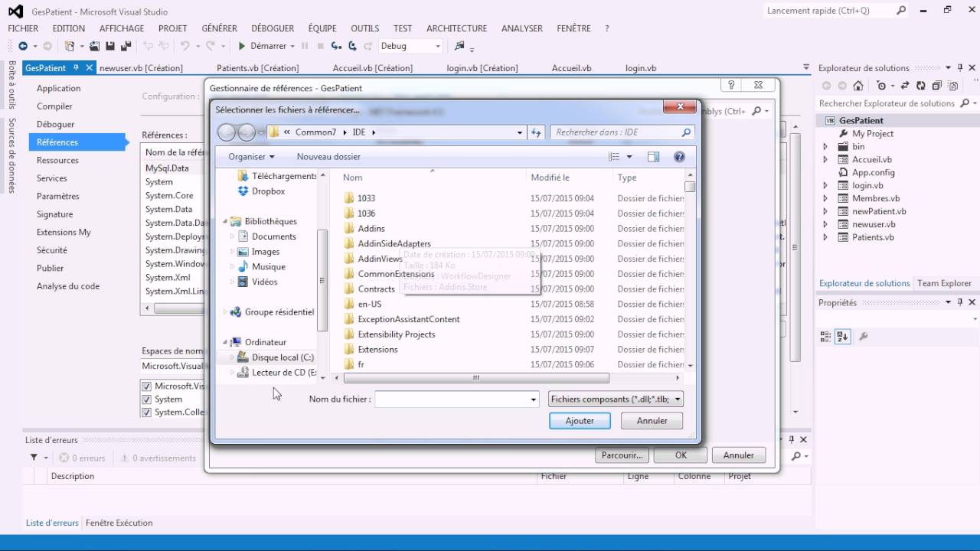Click the Annuler button in Reference Manager
The height and width of the screenshot is (551, 980).
[738, 455]
